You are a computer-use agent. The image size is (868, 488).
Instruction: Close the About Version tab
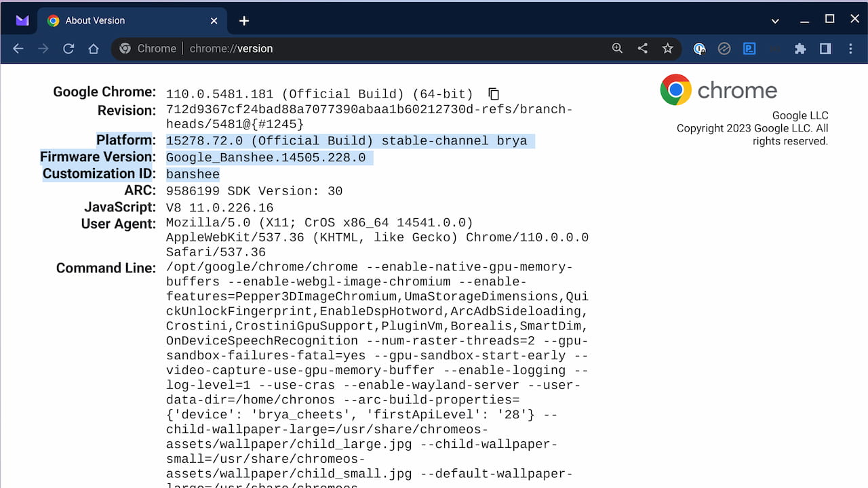(214, 20)
